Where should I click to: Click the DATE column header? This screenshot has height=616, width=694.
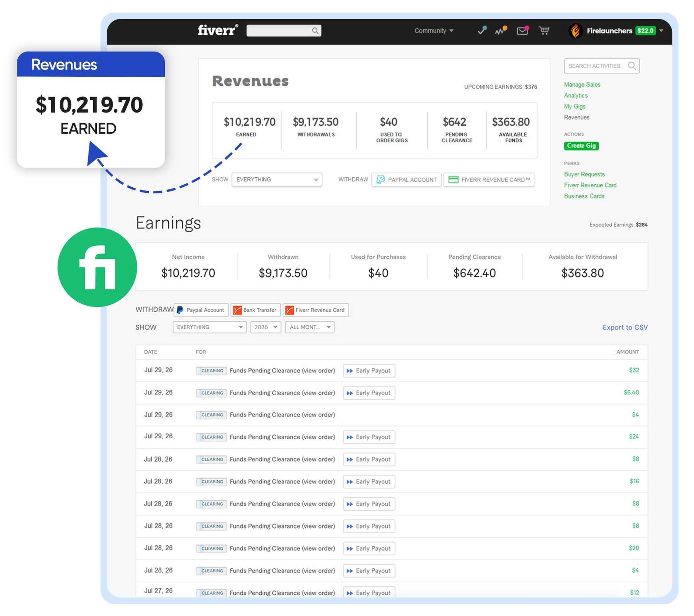pos(151,352)
